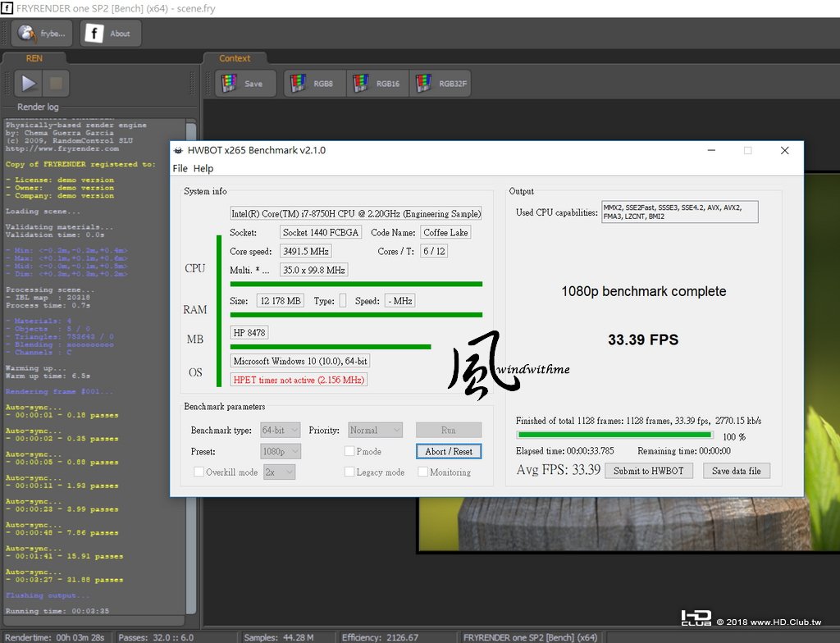Click the Render log scrollbar
The image size is (840, 643).
(190, 367)
